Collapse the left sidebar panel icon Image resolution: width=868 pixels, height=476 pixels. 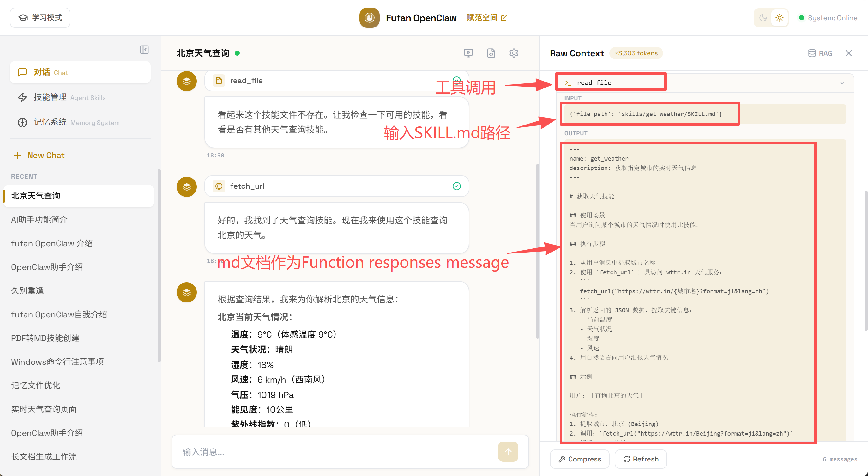[144, 50]
